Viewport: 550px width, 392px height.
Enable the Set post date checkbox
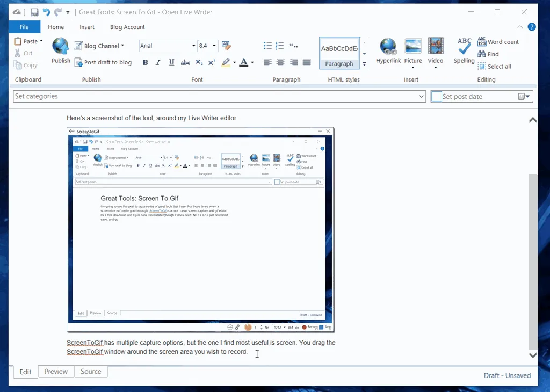(437, 97)
